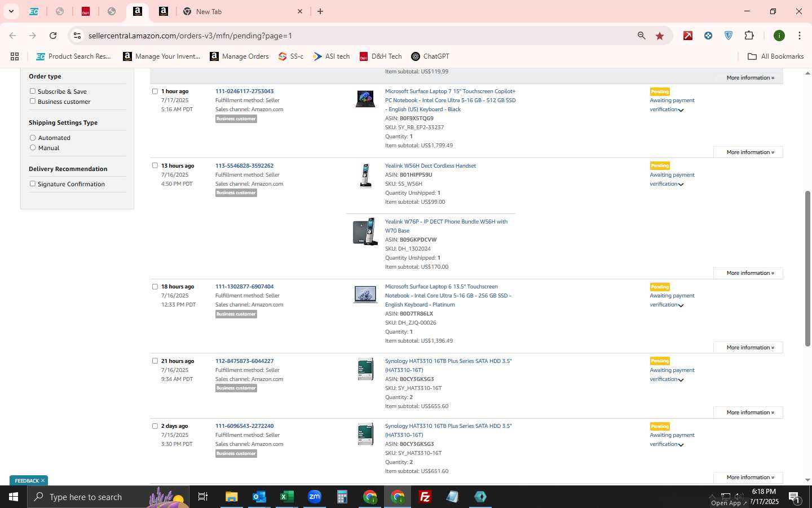The width and height of the screenshot is (812, 508).
Task: Click the Yealink W76P bundle thumbnail
Action: 365,231
